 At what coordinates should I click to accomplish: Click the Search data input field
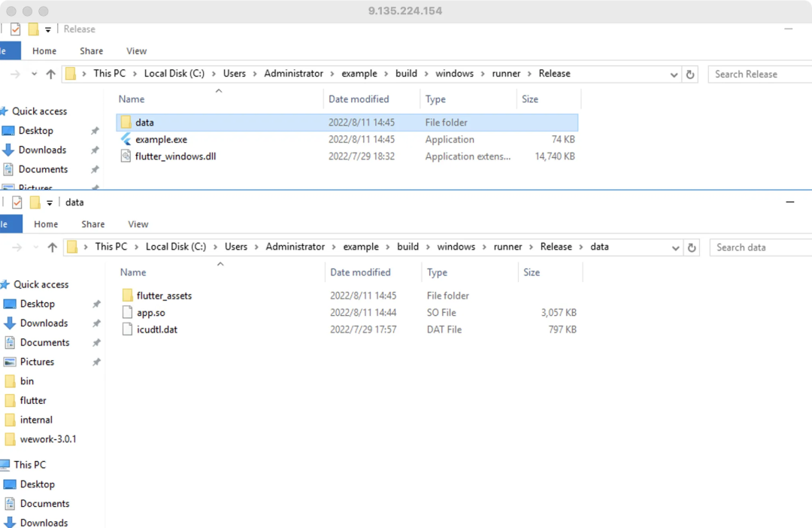click(761, 247)
